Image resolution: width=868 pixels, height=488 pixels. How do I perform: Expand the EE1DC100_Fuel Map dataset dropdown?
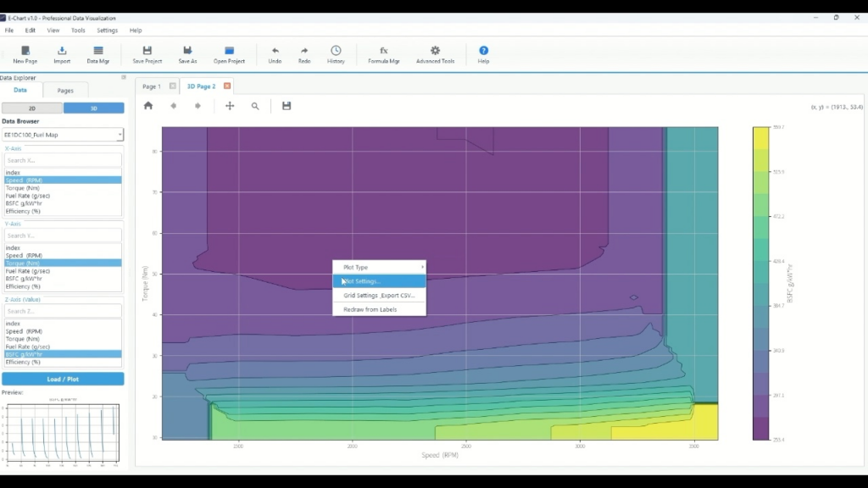63,135
